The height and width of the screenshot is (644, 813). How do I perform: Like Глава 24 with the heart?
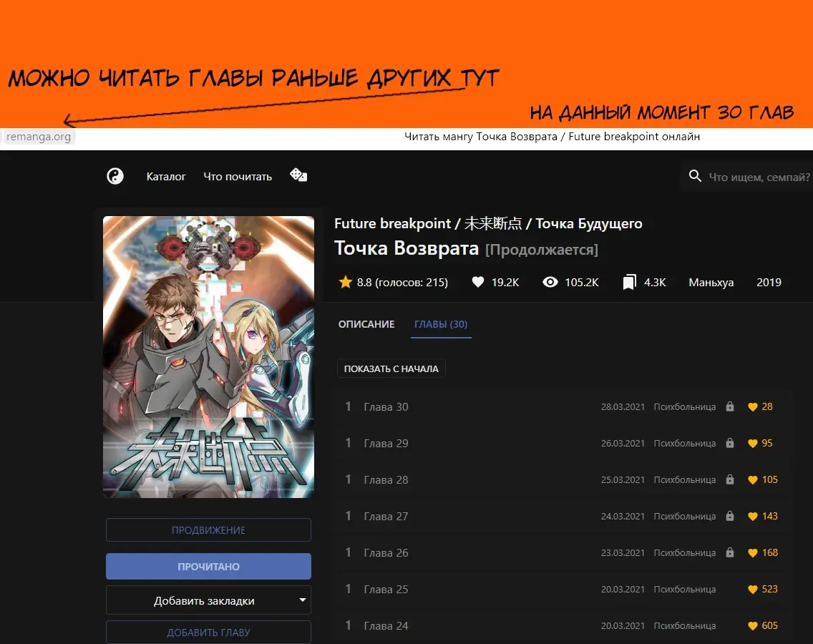click(x=753, y=626)
